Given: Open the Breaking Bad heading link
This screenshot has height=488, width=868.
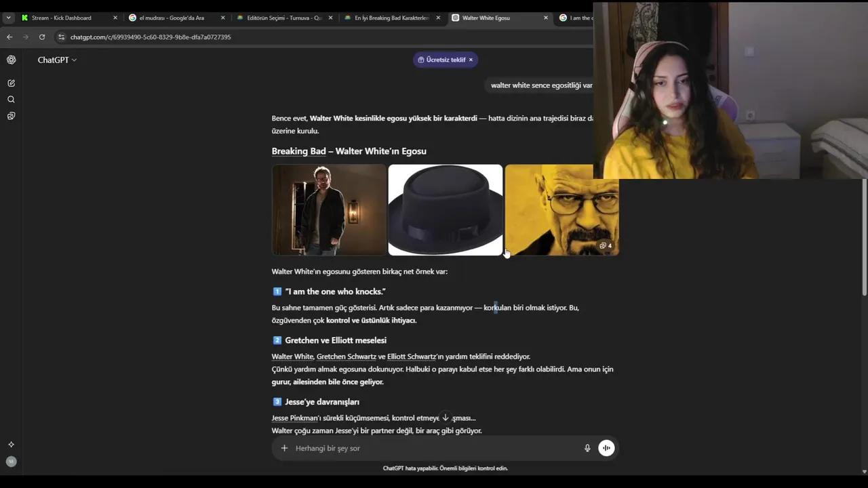Looking at the screenshot, I should (x=298, y=151).
